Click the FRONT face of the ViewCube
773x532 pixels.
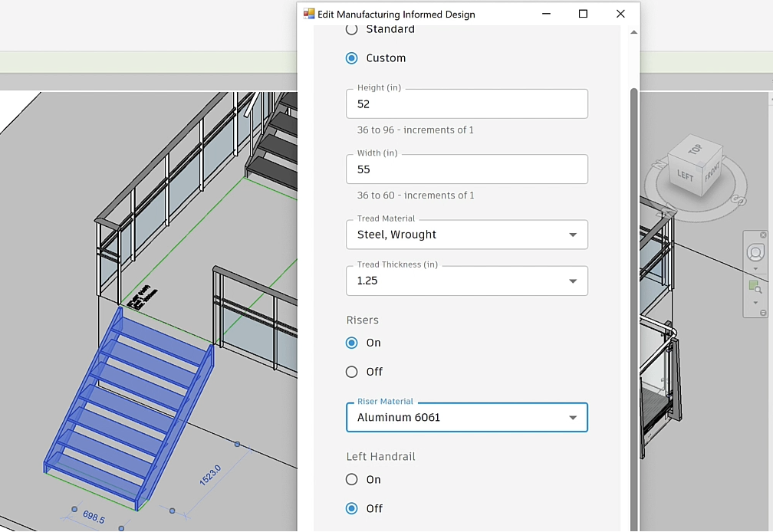coord(712,171)
